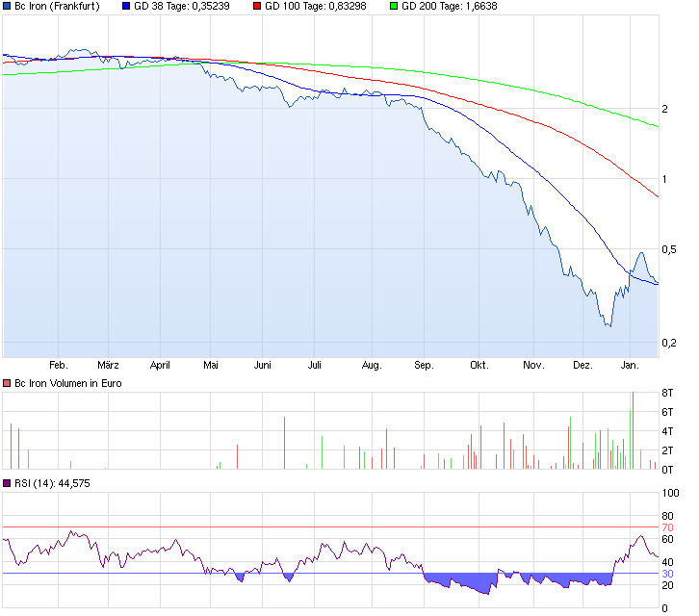Click the volume axis value '6T'

click(667, 412)
